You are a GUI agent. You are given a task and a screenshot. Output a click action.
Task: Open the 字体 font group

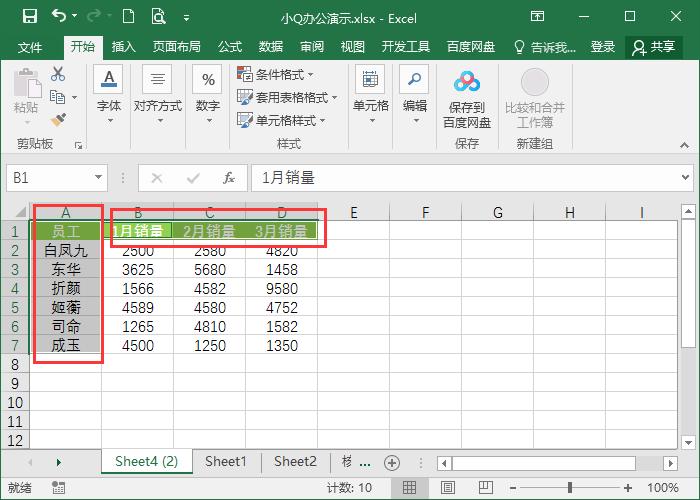[108, 95]
